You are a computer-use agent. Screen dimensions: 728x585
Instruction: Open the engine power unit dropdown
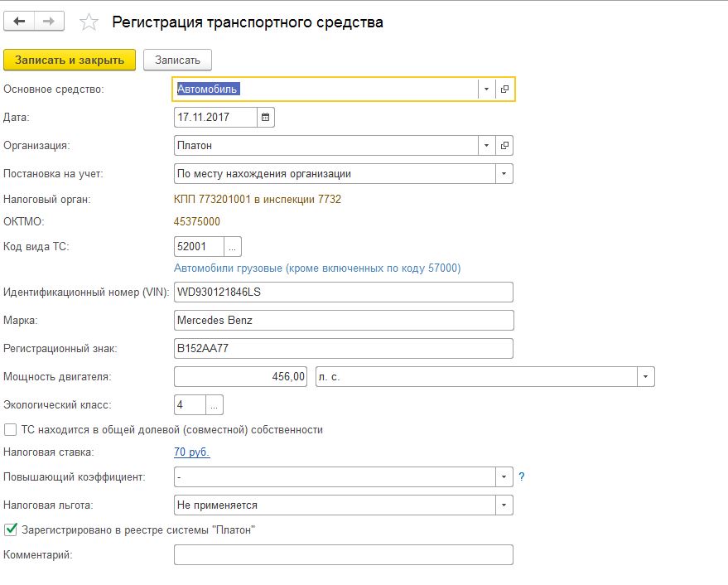coord(645,377)
